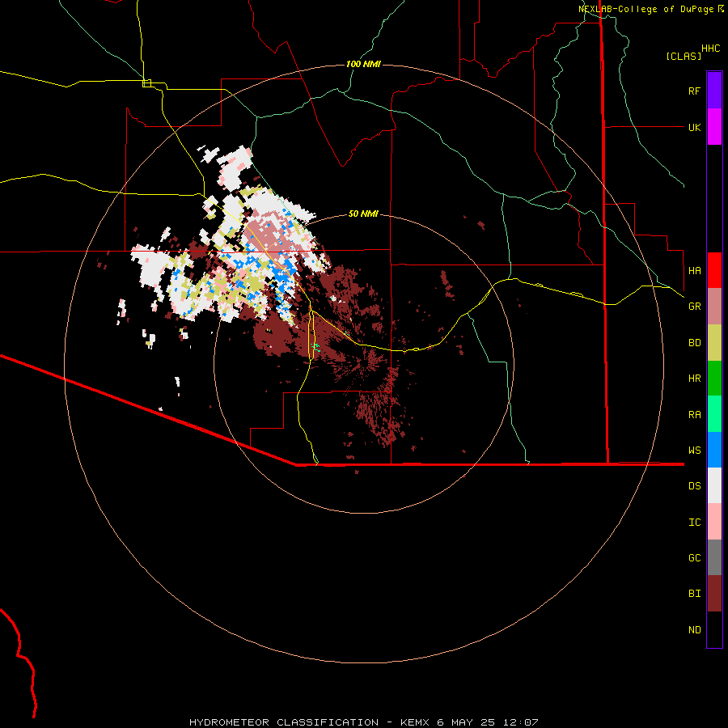Click the GC ground clutter swatch
The height and width of the screenshot is (728, 728).
coord(714,557)
